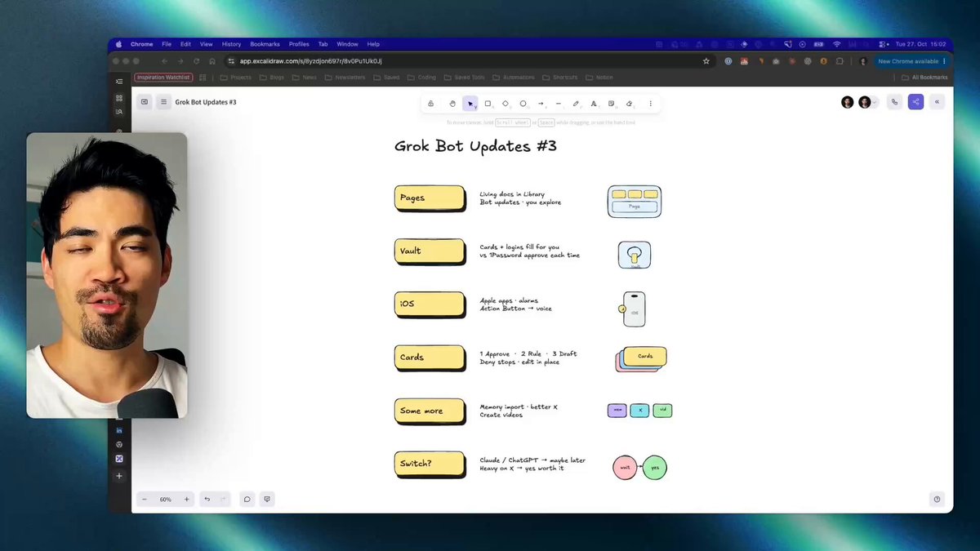Screen dimensions: 980x551
Task: Open the Projects bookmark folder
Action: (236, 78)
